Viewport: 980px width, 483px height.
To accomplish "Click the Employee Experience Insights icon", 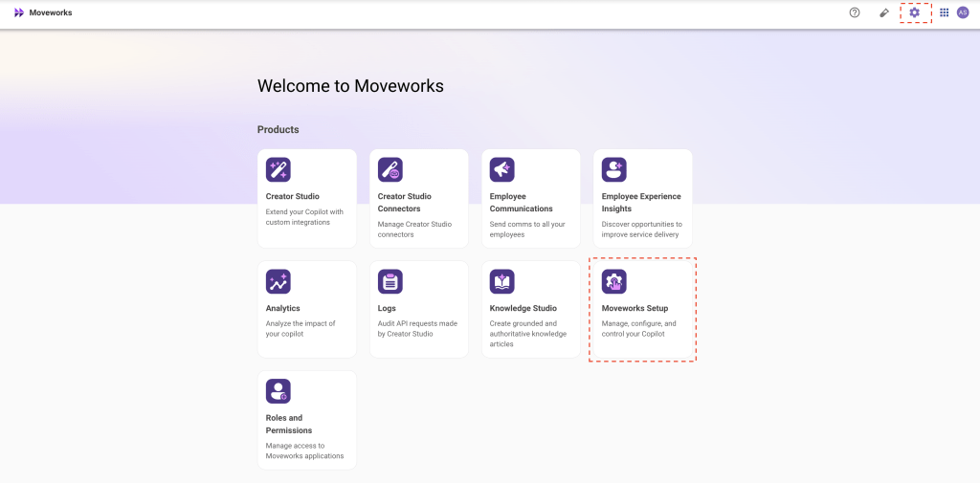I will tap(613, 170).
